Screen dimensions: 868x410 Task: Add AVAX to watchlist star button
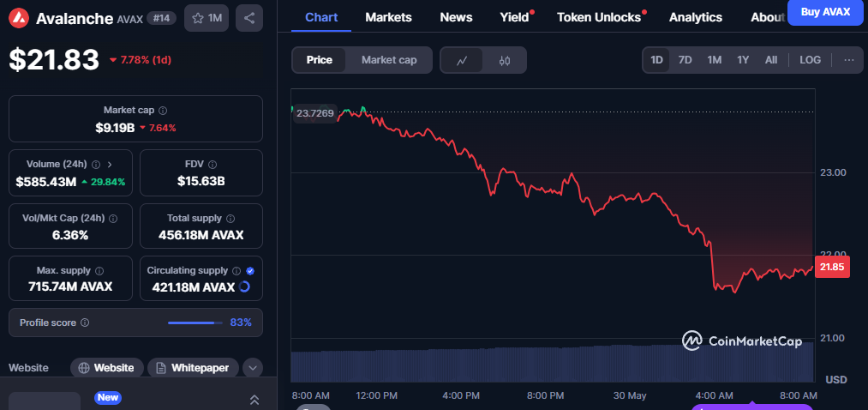[x=207, y=18]
